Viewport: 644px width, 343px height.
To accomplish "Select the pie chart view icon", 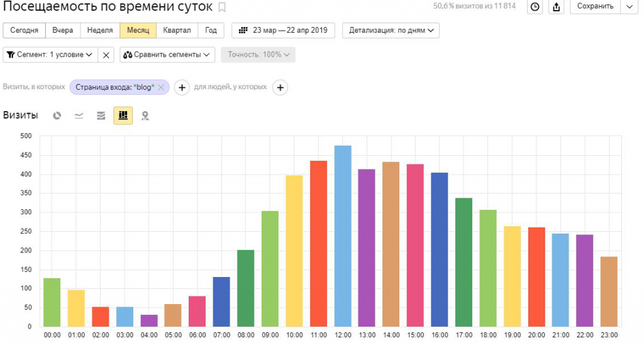I will pos(57,116).
